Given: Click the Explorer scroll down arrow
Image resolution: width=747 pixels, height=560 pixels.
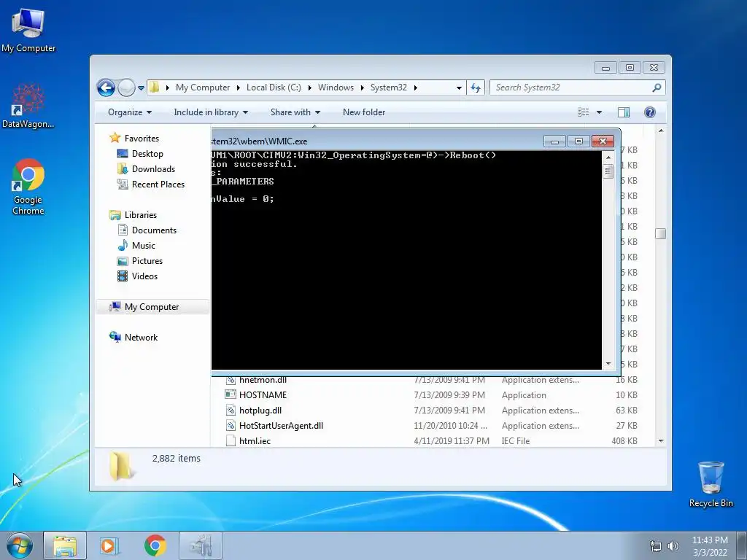Looking at the screenshot, I should click(x=661, y=441).
